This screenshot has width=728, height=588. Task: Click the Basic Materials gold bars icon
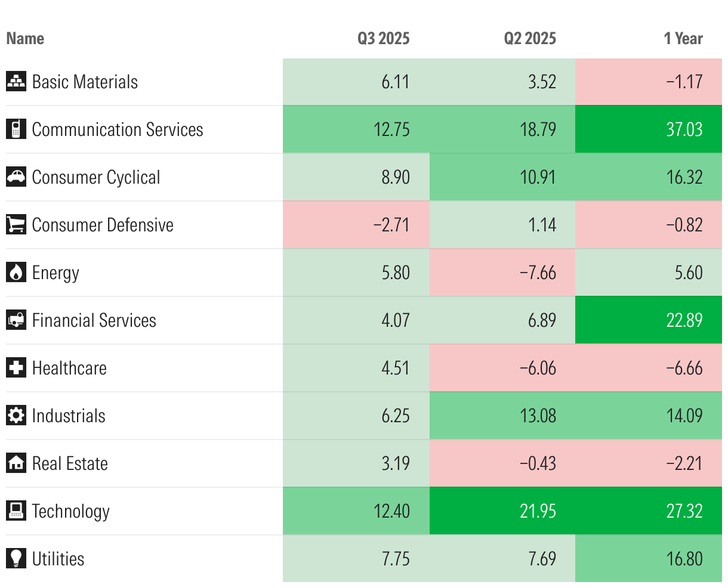(x=16, y=82)
